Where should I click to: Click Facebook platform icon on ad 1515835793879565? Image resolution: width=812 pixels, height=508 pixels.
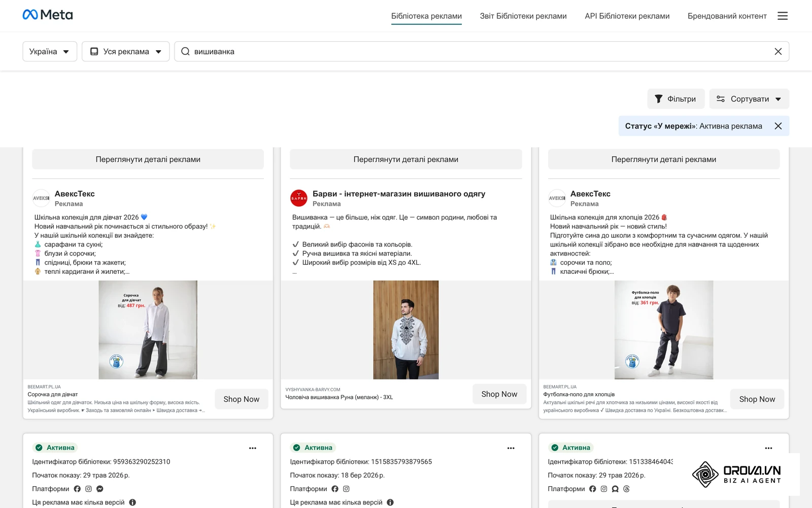(x=335, y=489)
